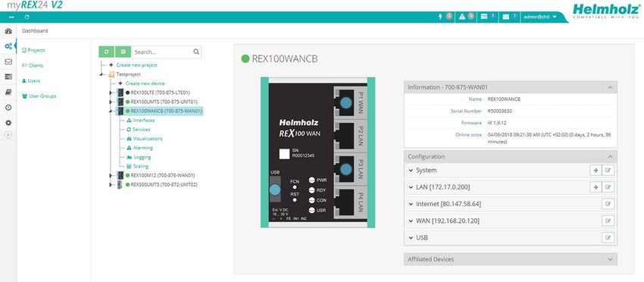The height and width of the screenshot is (282, 644).
Task: Select device REX100M12 (700-876-WAN01)
Action: tap(163, 176)
